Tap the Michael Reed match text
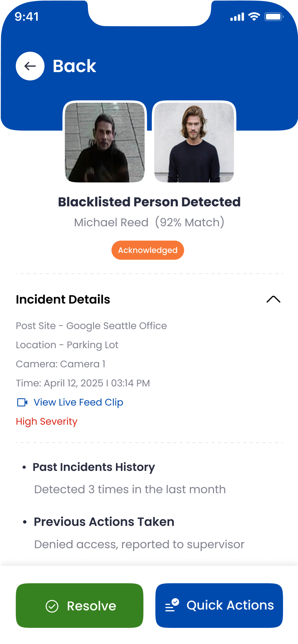The height and width of the screenshot is (644, 298). coord(149,222)
